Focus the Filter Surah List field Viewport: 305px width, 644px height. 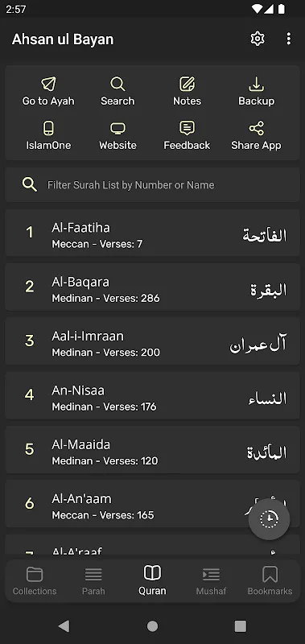pyautogui.click(x=152, y=185)
